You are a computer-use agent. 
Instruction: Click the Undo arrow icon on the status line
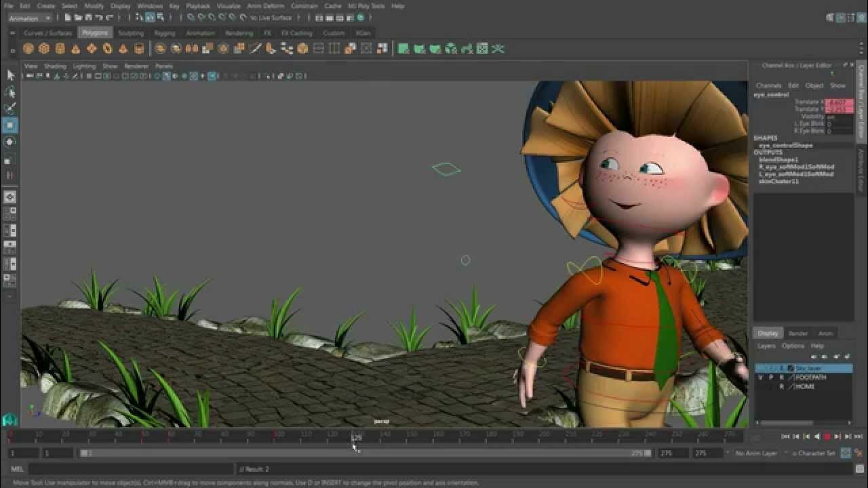point(99,18)
